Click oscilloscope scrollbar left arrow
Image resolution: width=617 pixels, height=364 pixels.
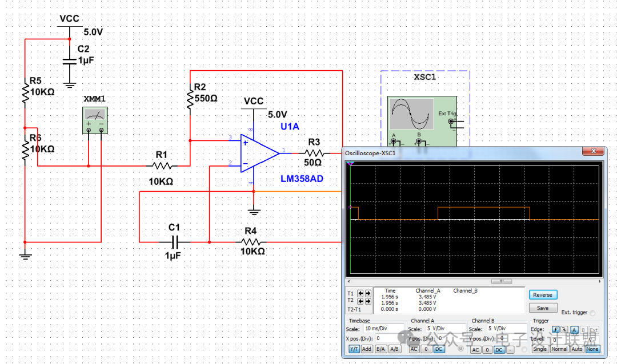point(348,281)
